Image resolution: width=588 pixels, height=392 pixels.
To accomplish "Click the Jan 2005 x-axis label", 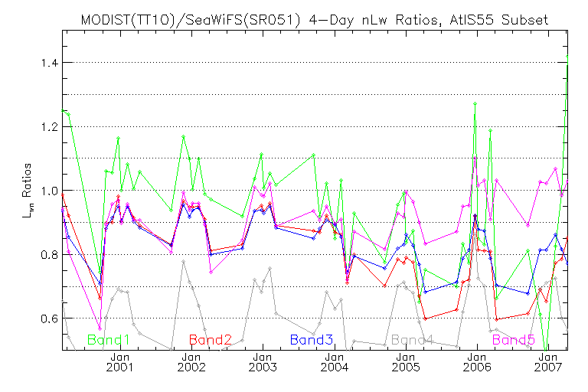I will click(405, 362).
